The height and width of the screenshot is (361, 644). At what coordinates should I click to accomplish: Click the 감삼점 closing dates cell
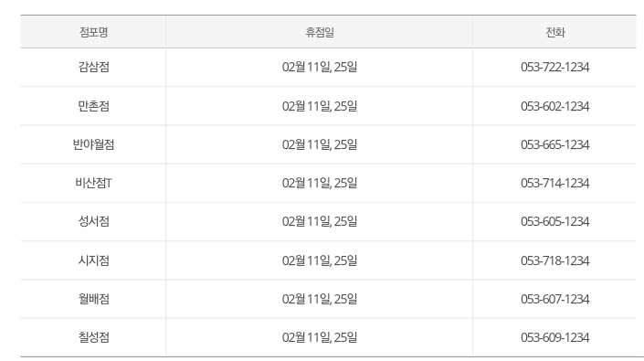(320, 67)
